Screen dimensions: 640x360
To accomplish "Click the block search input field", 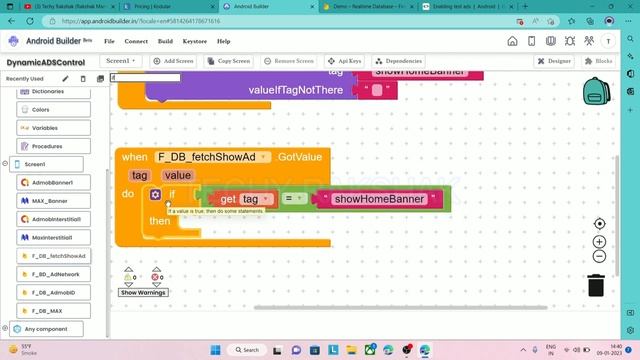I will [x=145, y=77].
